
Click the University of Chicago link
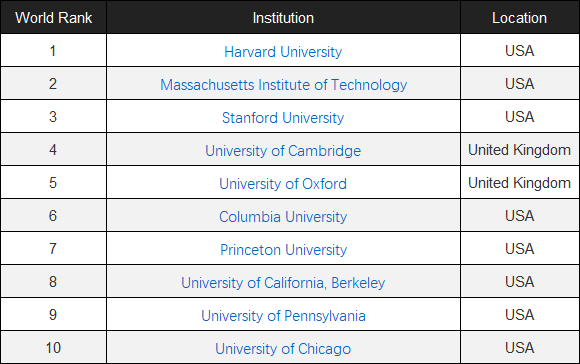[x=283, y=348]
